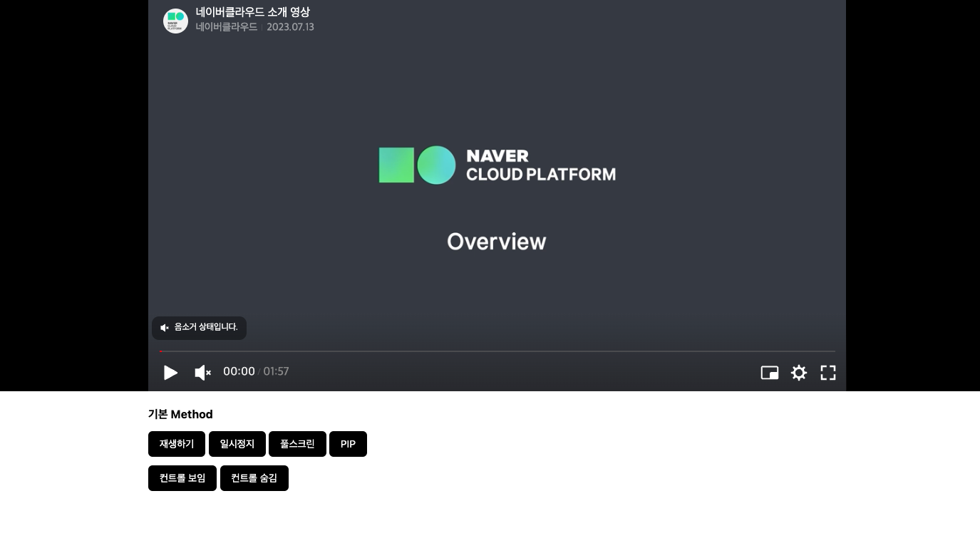The height and width of the screenshot is (558, 980).
Task: Toggle controls hidden with 컨트롤 숨김 button
Action: tap(254, 477)
